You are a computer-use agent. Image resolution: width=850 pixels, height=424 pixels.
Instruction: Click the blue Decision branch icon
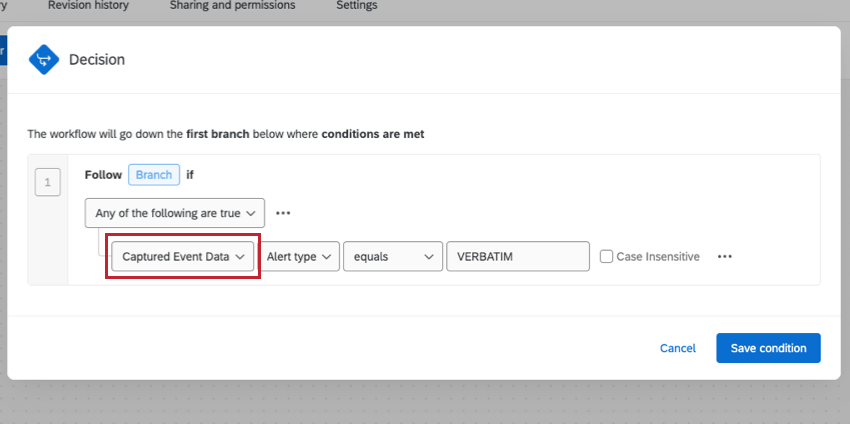pos(44,60)
